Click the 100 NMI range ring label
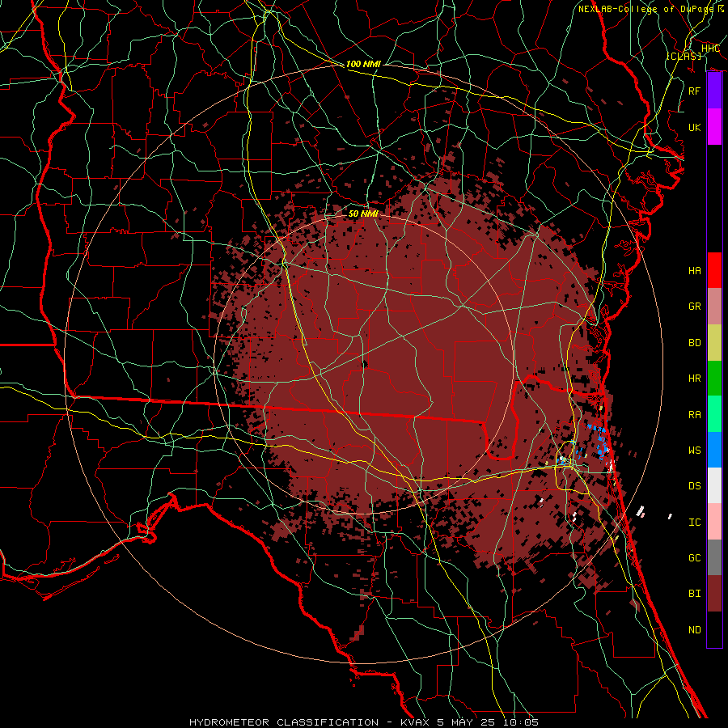This screenshot has width=728, height=728. [363, 64]
